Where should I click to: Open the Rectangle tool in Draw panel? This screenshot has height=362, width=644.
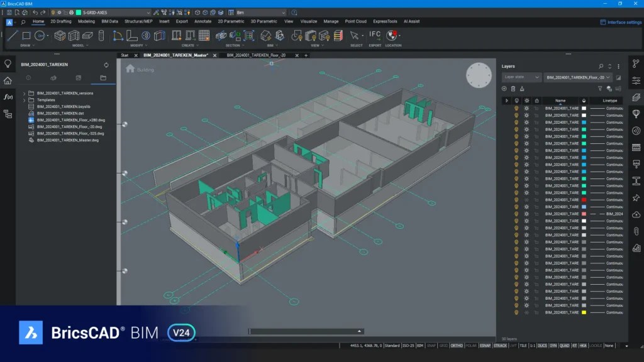[x=26, y=36]
